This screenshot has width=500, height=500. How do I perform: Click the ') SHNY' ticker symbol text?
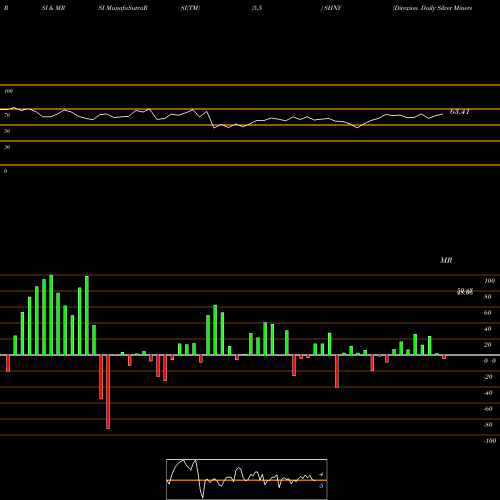[x=331, y=8]
